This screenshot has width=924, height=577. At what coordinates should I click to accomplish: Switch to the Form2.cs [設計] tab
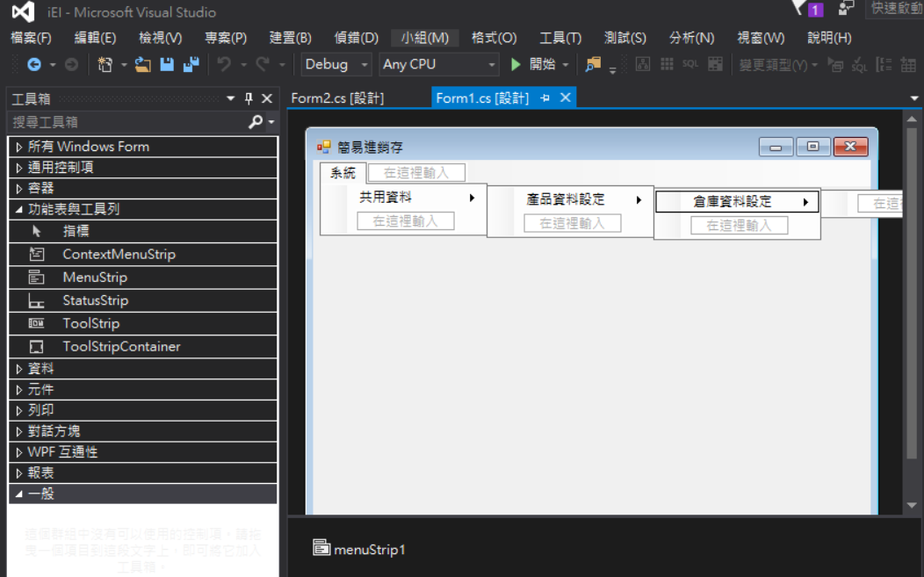click(337, 98)
